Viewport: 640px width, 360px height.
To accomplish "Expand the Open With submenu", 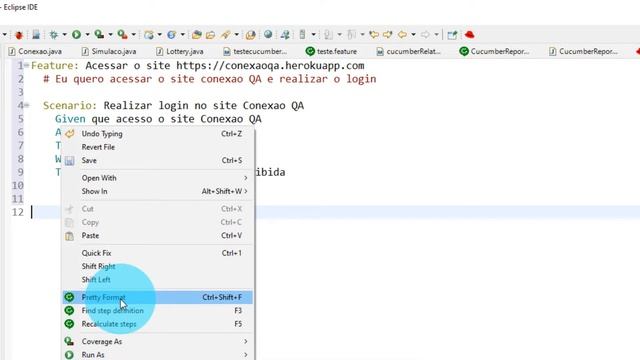I will click(158, 178).
